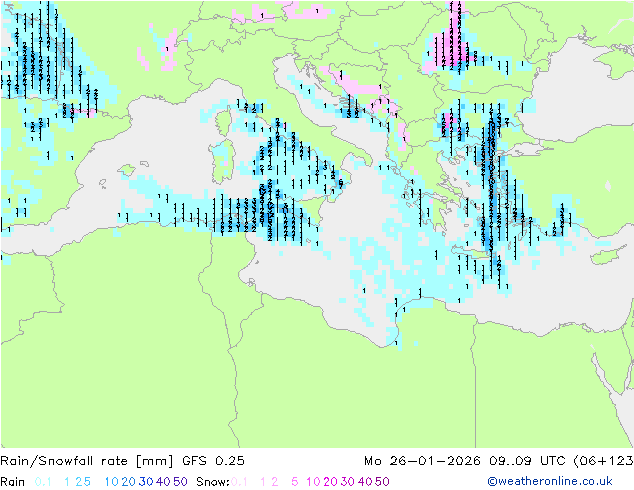Pick the snow 40 legend value
Screen dimensions: 634x490
click(x=365, y=482)
